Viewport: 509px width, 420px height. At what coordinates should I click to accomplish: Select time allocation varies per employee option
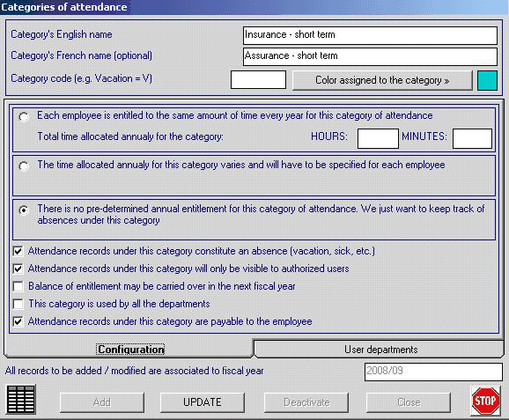pos(24,166)
